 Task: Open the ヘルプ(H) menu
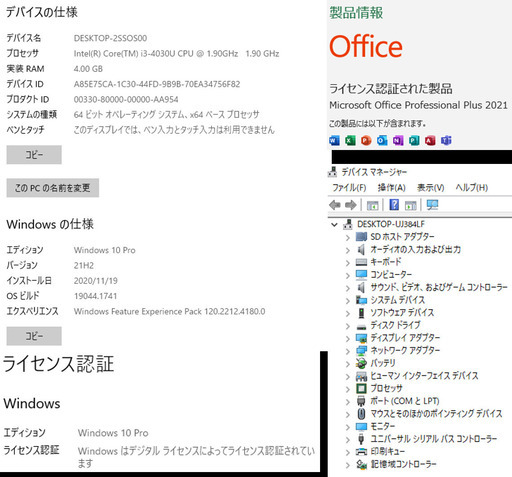pos(472,188)
